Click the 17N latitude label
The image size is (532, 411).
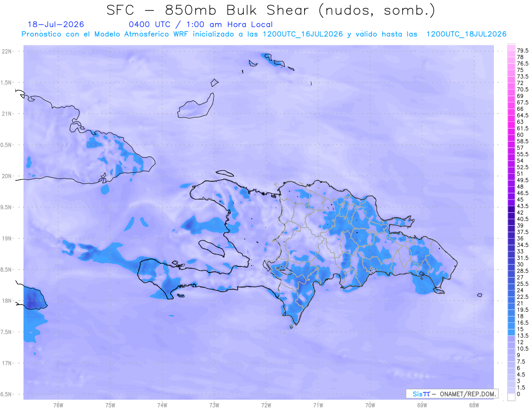pyautogui.click(x=7, y=363)
